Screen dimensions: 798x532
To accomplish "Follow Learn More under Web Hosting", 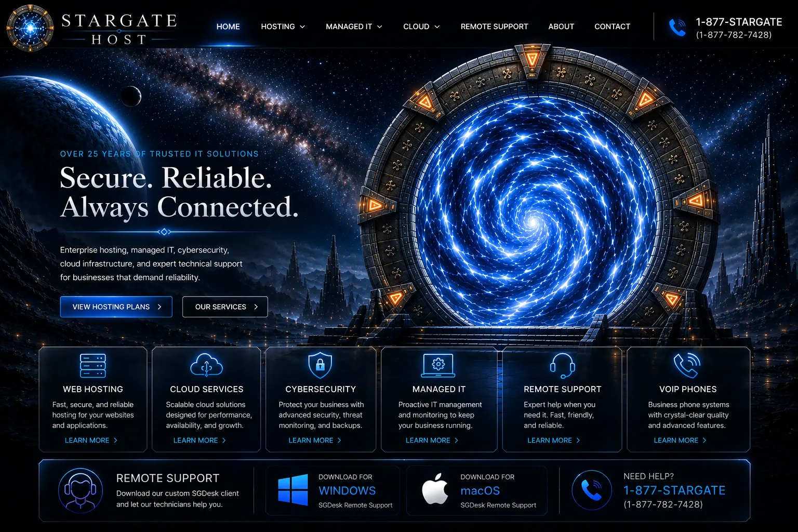I will coord(91,441).
